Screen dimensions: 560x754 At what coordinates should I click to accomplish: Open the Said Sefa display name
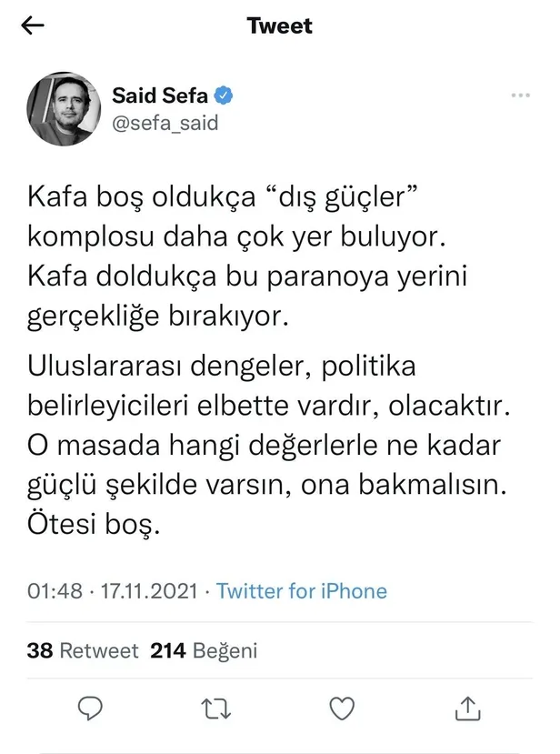pyautogui.click(x=160, y=96)
